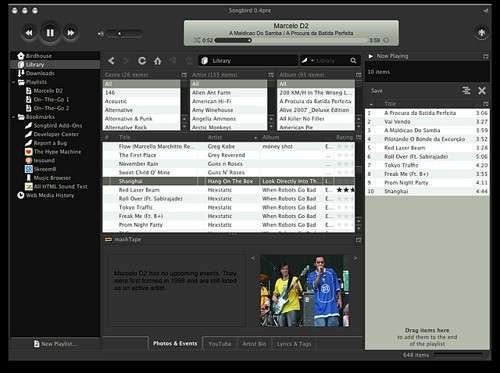Save the Now Playing list
Screen dimensions: 500x373
point(377,91)
